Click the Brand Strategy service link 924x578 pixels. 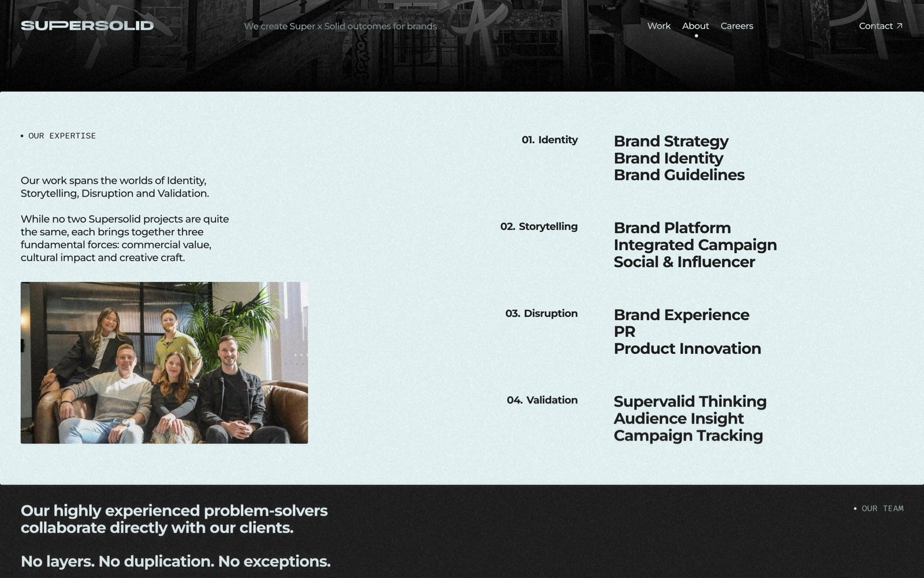tap(671, 141)
